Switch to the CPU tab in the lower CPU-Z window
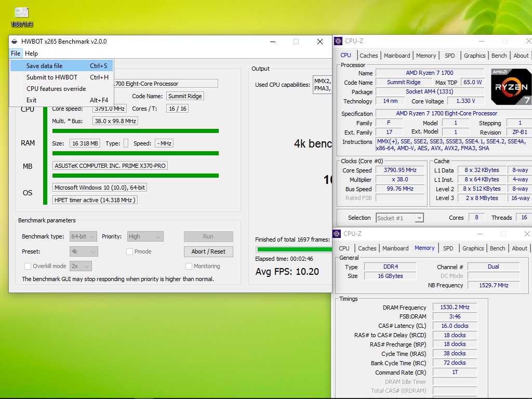This screenshot has width=532, height=399. point(344,248)
